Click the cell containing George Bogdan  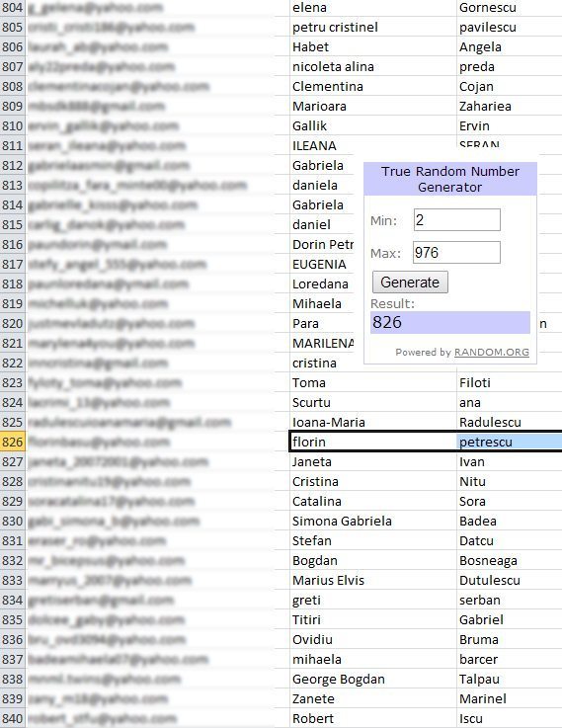pos(372,680)
